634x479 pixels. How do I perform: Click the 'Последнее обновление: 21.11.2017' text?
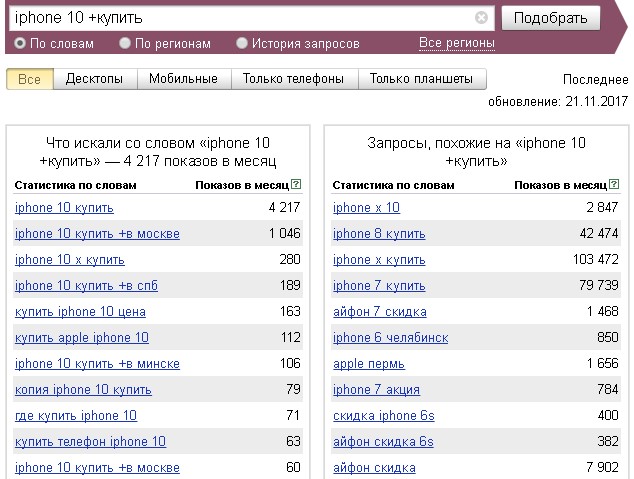click(x=558, y=90)
